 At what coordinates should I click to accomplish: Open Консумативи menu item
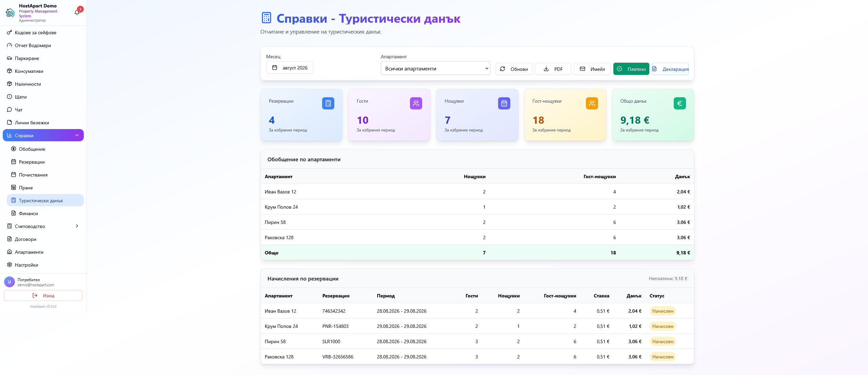43,71
